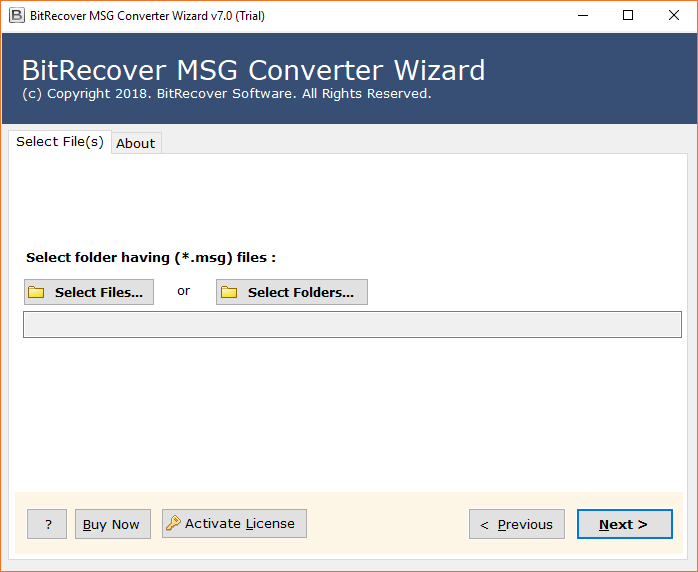The width and height of the screenshot is (698, 572).
Task: Click the folder icon on Select Files button
Action: click(37, 292)
